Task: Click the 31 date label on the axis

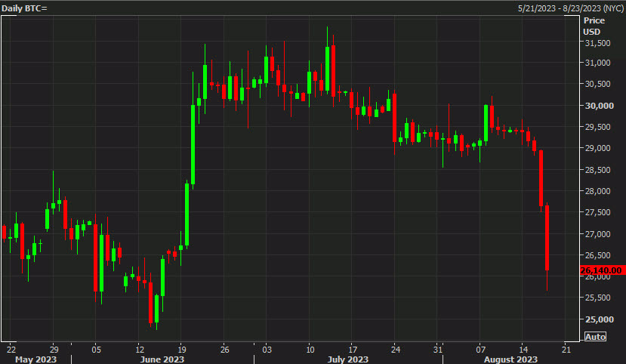Action: pyautogui.click(x=438, y=350)
